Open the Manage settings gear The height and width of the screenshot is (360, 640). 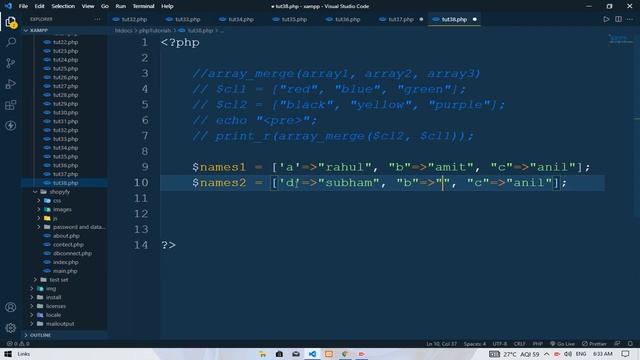point(11,327)
